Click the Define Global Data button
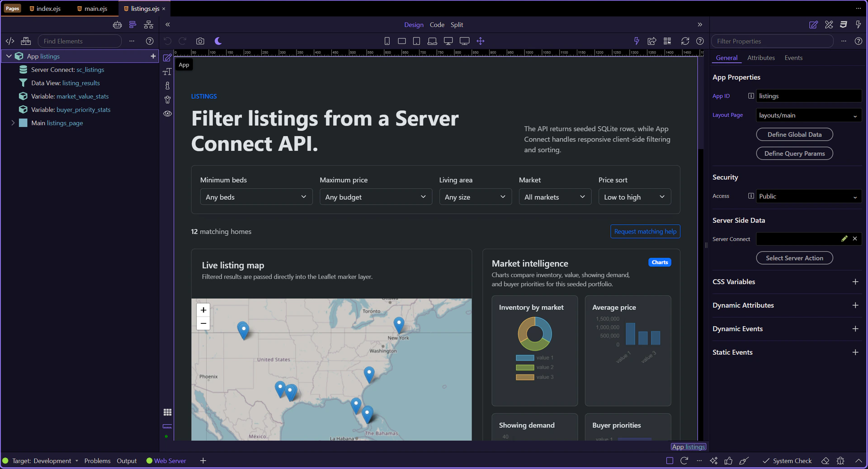The width and height of the screenshot is (868, 469). (794, 134)
